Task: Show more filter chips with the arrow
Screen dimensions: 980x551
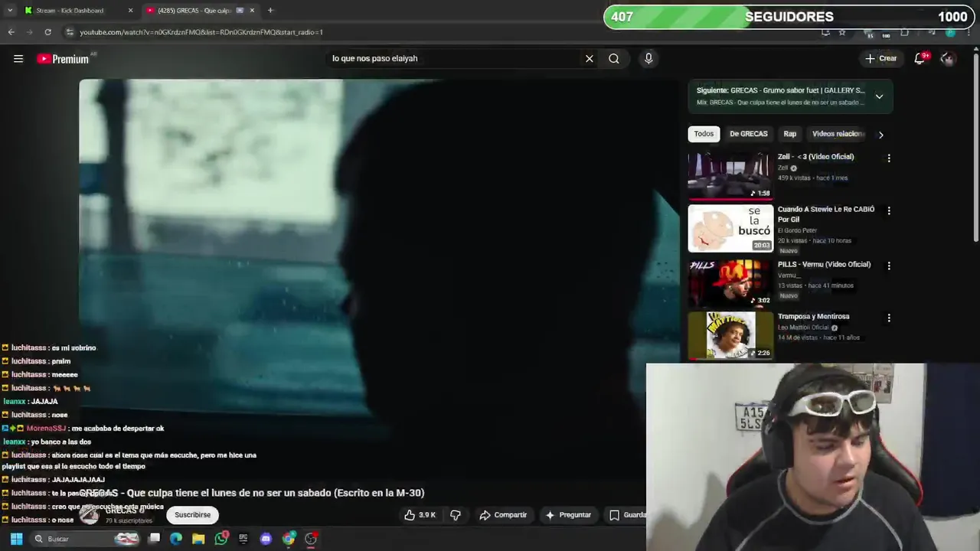Action: [x=880, y=135]
